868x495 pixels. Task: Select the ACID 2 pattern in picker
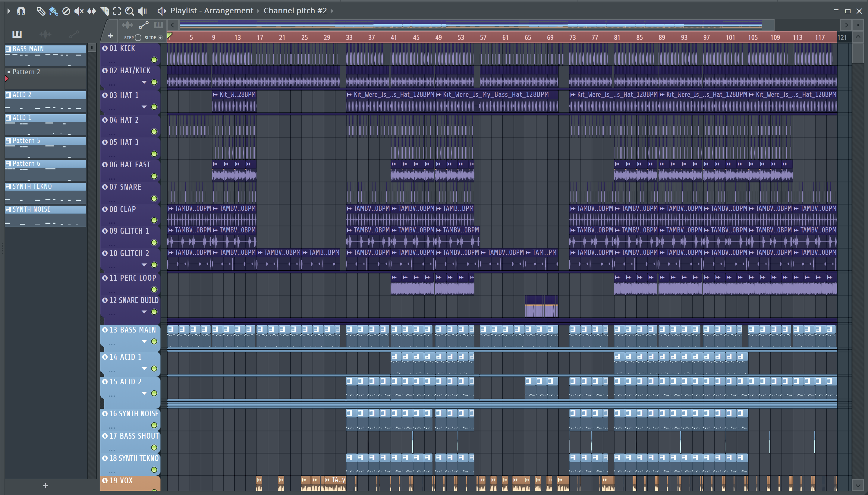pos(46,101)
